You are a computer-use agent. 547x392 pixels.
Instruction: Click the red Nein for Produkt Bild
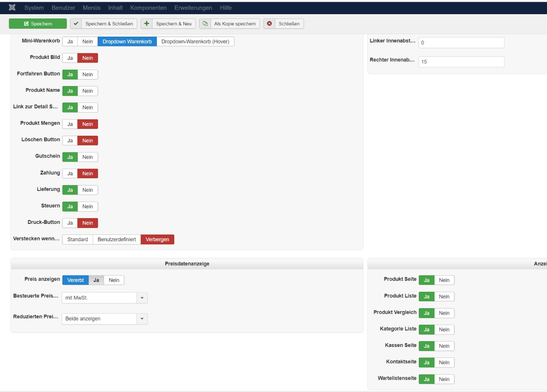(x=87, y=58)
